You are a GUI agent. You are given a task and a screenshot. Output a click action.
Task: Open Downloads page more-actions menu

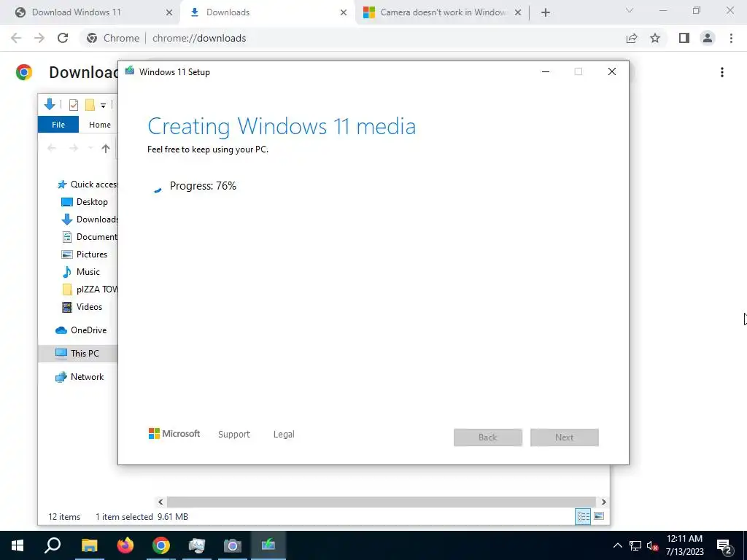pyautogui.click(x=722, y=72)
